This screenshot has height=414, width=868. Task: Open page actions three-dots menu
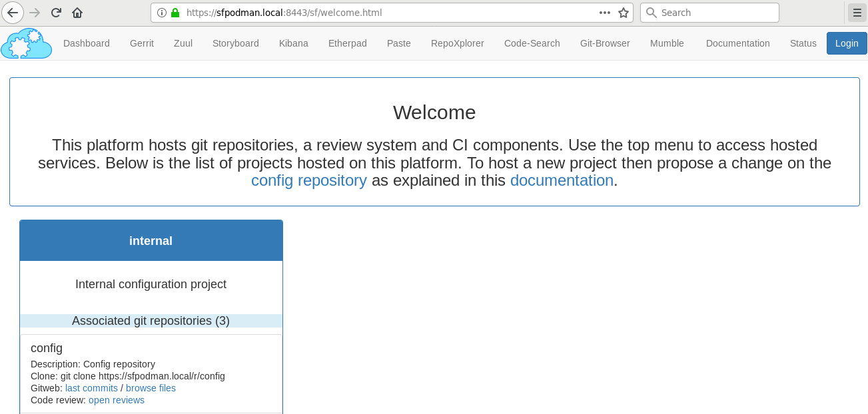click(605, 13)
